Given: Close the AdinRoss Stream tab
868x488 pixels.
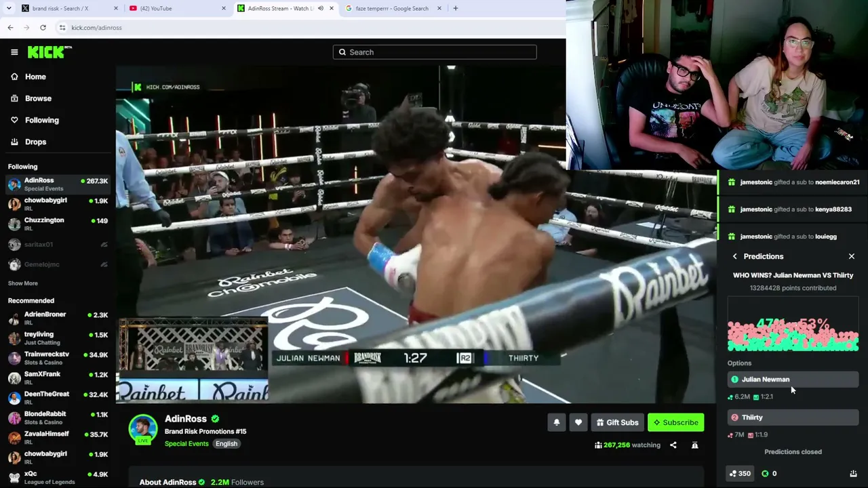Looking at the screenshot, I should 332,8.
